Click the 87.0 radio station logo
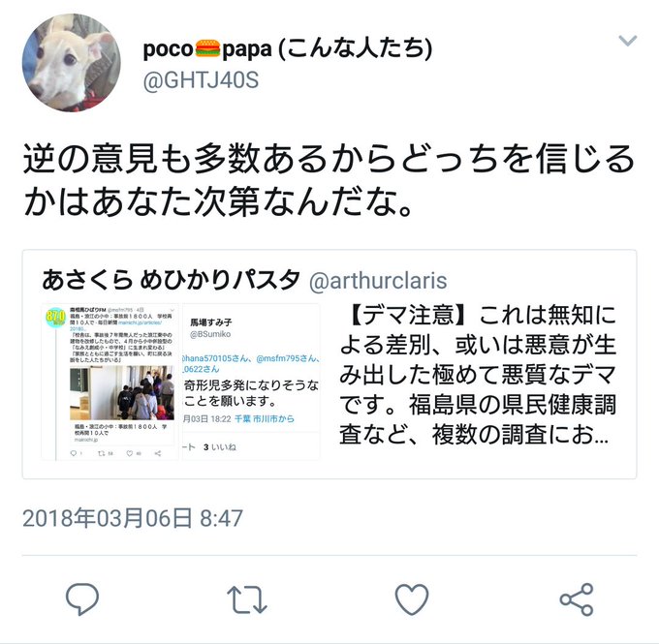Image resolution: width=659 pixels, height=644 pixels. (x=55, y=318)
